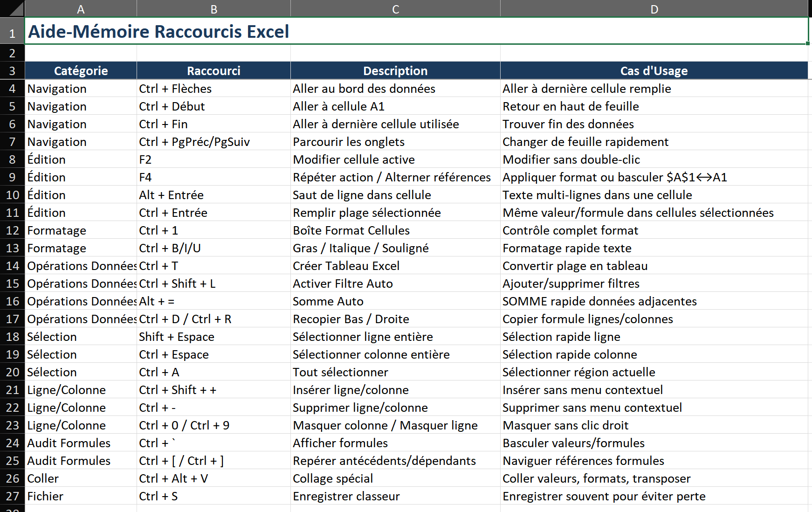Select cell 'Ctrl + [ / Ctrl + ]'
The height and width of the screenshot is (512, 812).
pyautogui.click(x=213, y=461)
